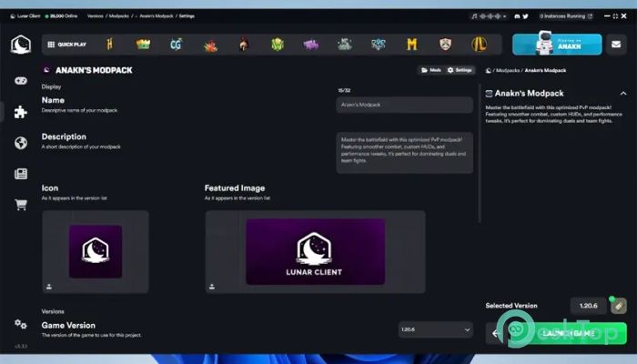Open the Game Version 1.20.6 dropdown
The image size is (637, 364).
tap(436, 329)
